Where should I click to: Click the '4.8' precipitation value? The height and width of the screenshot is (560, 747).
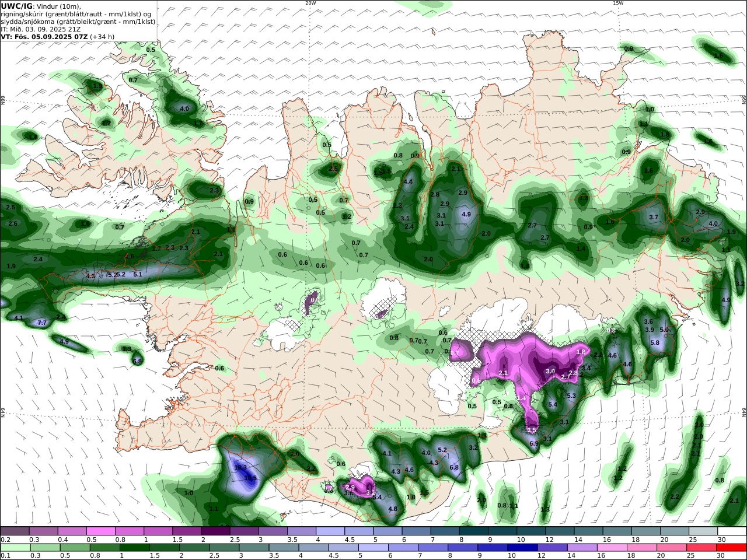tap(393, 509)
